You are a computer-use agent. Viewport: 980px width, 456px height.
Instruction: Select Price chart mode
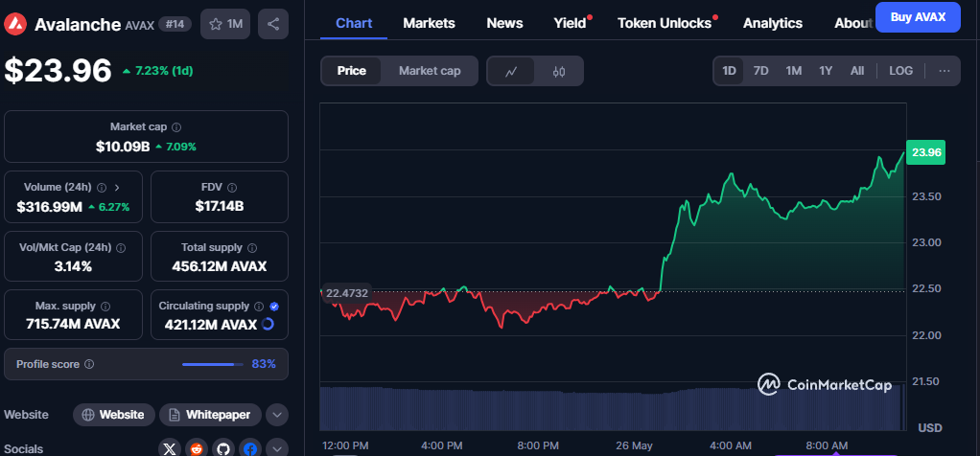351,71
